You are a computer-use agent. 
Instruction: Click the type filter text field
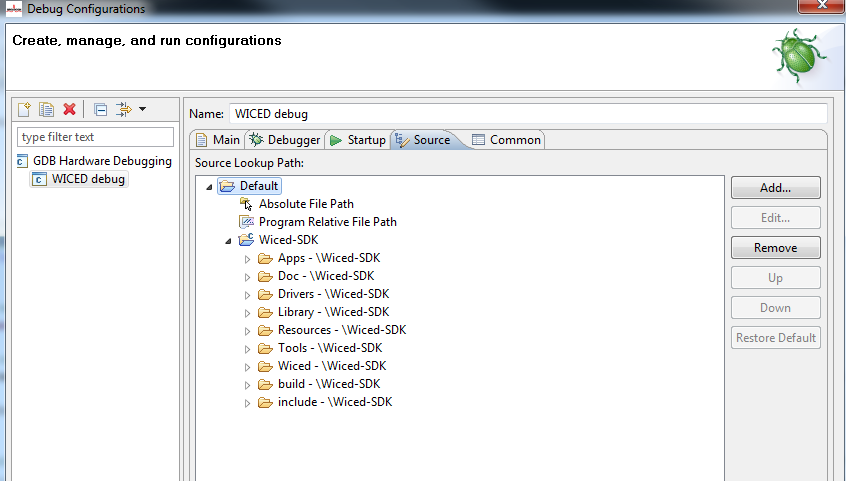coord(95,137)
